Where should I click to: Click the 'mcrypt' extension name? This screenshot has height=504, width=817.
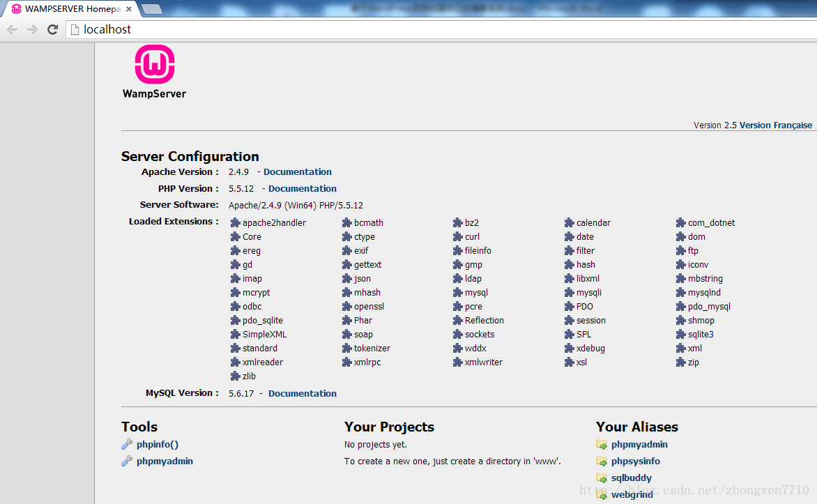pos(257,293)
